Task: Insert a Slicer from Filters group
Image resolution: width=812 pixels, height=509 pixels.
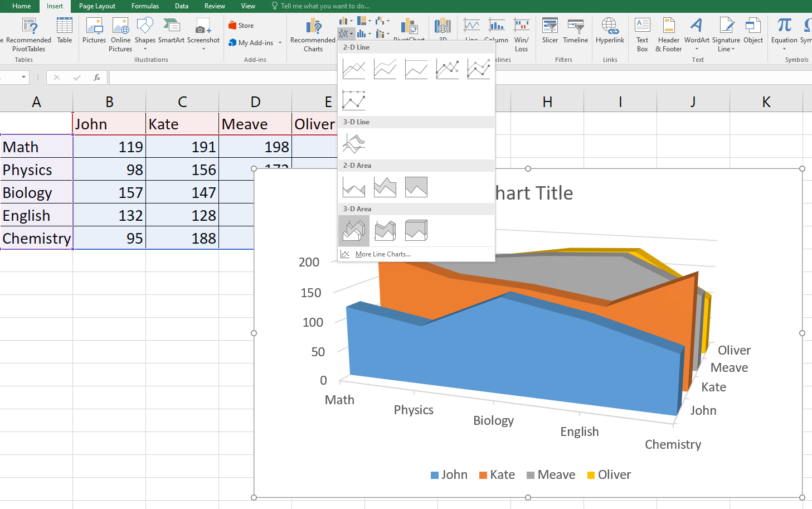Action: point(550,31)
